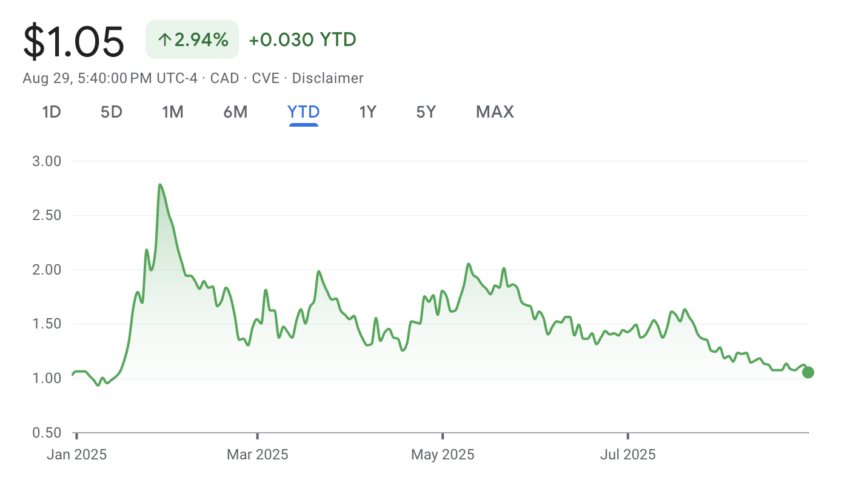Screen dimensions: 850x480
Task: Click the green 2.94% change badge
Action: tap(192, 40)
